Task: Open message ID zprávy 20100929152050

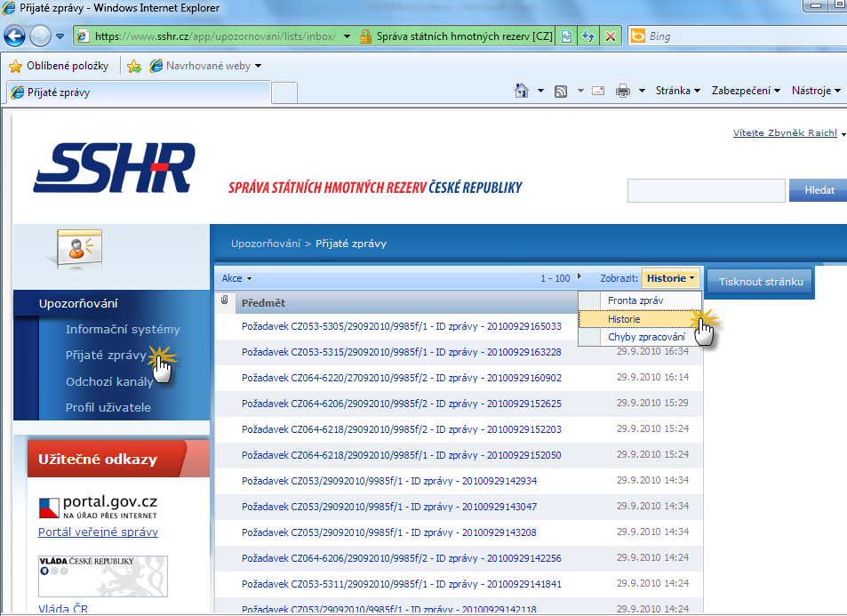Action: coord(402,455)
